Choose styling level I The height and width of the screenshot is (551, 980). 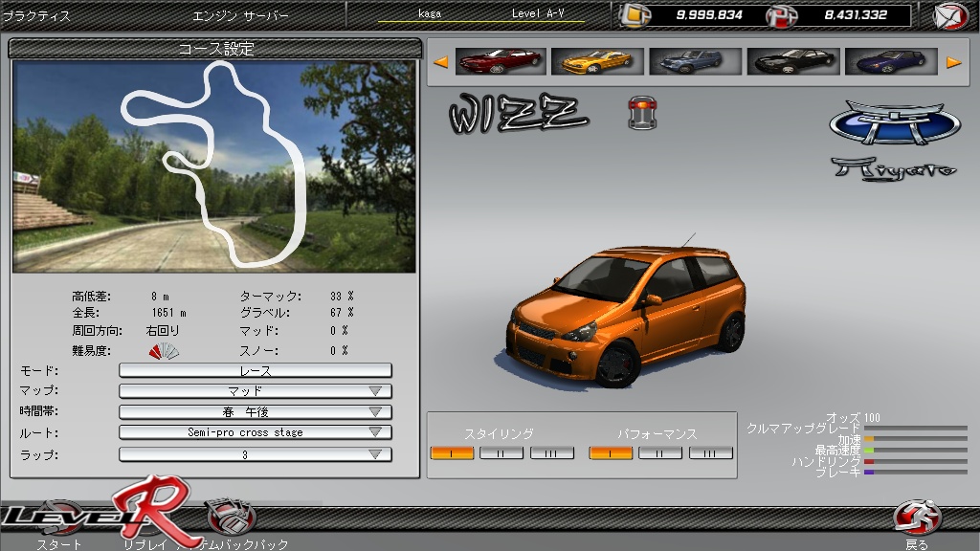pyautogui.click(x=452, y=452)
